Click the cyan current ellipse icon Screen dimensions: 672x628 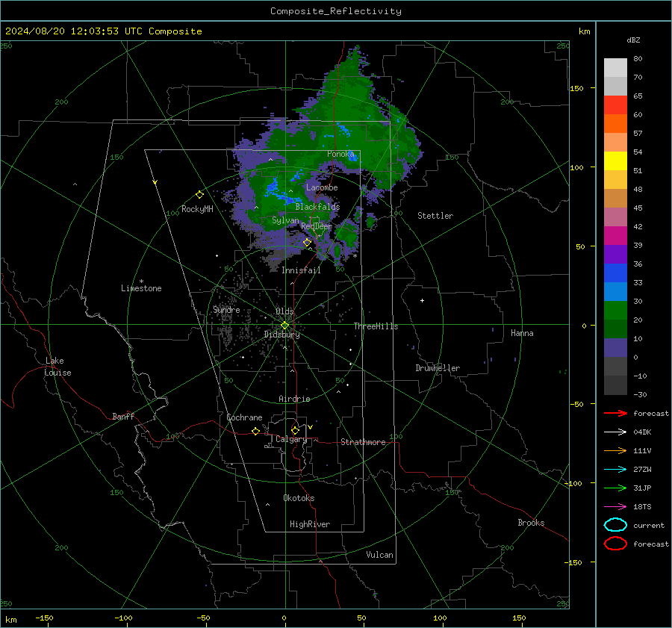click(615, 525)
